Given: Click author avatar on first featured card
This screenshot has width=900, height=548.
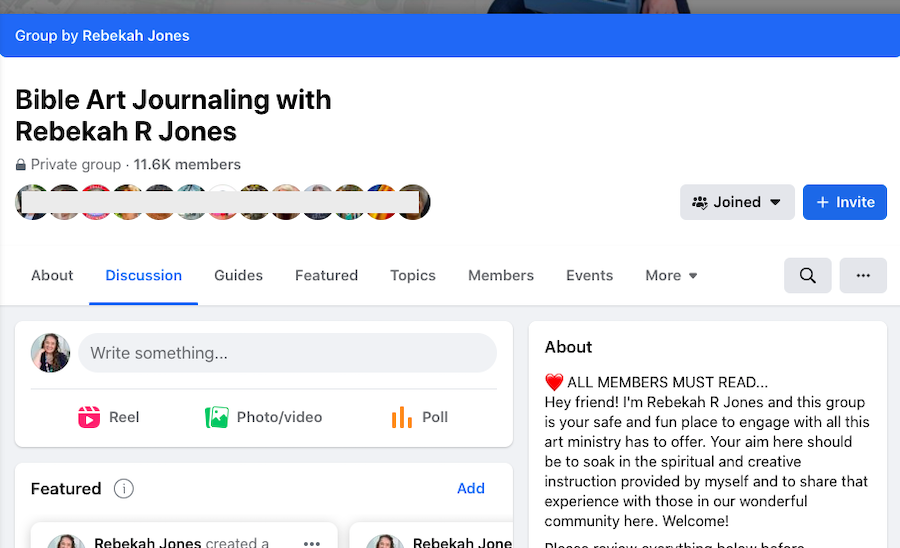Looking at the screenshot, I should (66, 541).
